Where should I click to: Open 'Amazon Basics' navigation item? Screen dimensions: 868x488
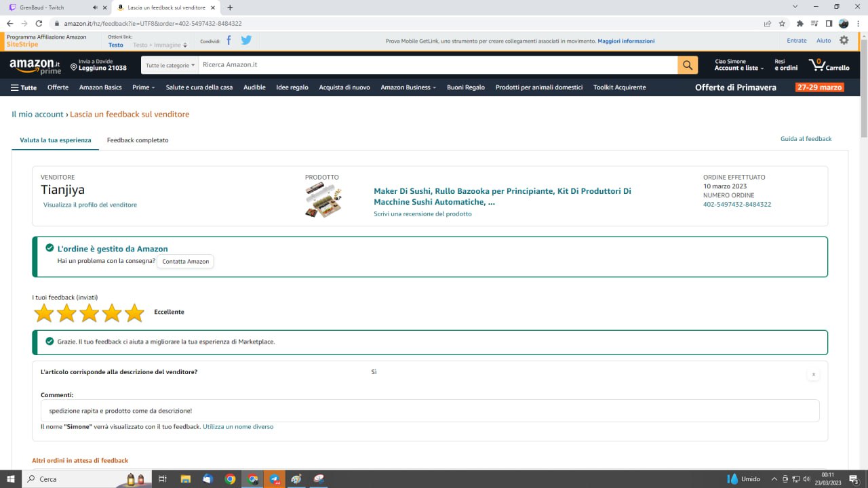(x=100, y=87)
